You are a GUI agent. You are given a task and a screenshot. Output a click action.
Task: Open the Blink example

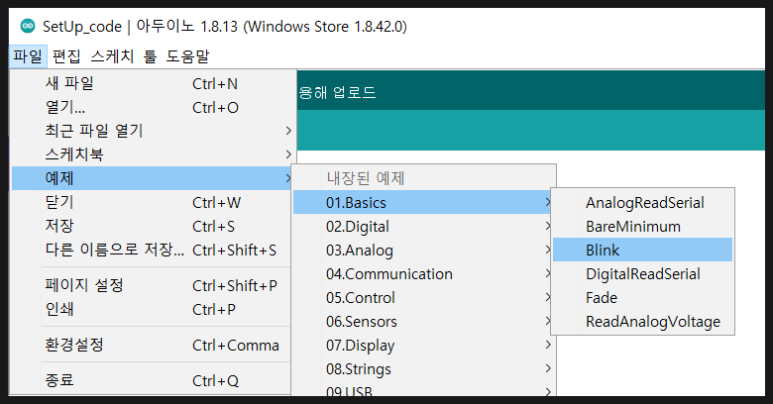pyautogui.click(x=642, y=250)
